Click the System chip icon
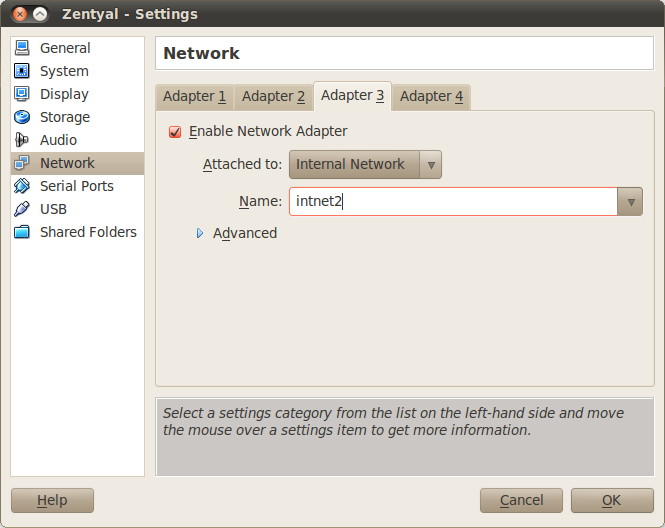665x528 pixels. [21, 71]
